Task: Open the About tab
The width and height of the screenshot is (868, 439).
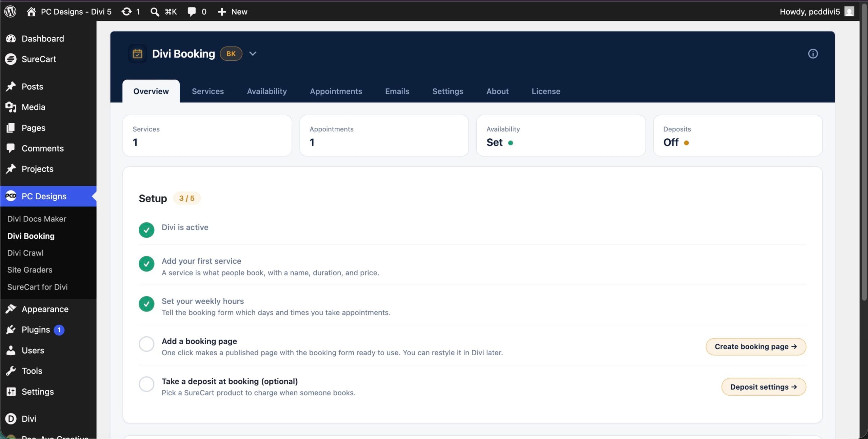Action: click(497, 91)
